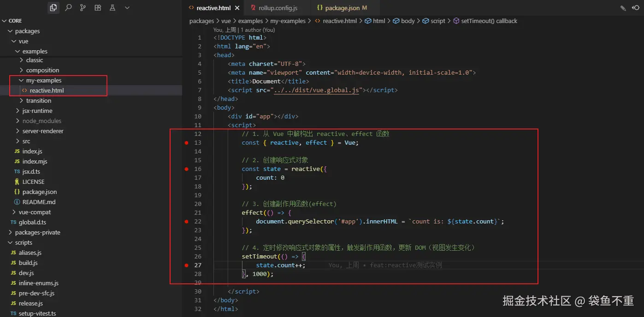Toggle breakpoint on line 27
644x317 pixels.
click(187, 265)
